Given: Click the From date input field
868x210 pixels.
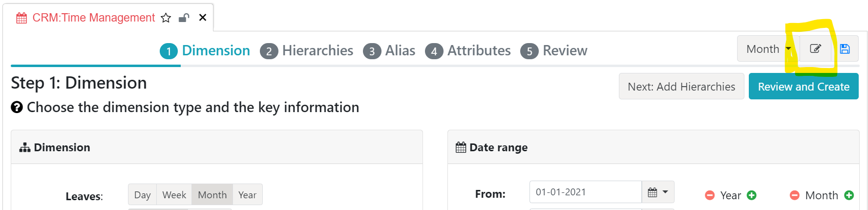Looking at the screenshot, I should click(585, 192).
